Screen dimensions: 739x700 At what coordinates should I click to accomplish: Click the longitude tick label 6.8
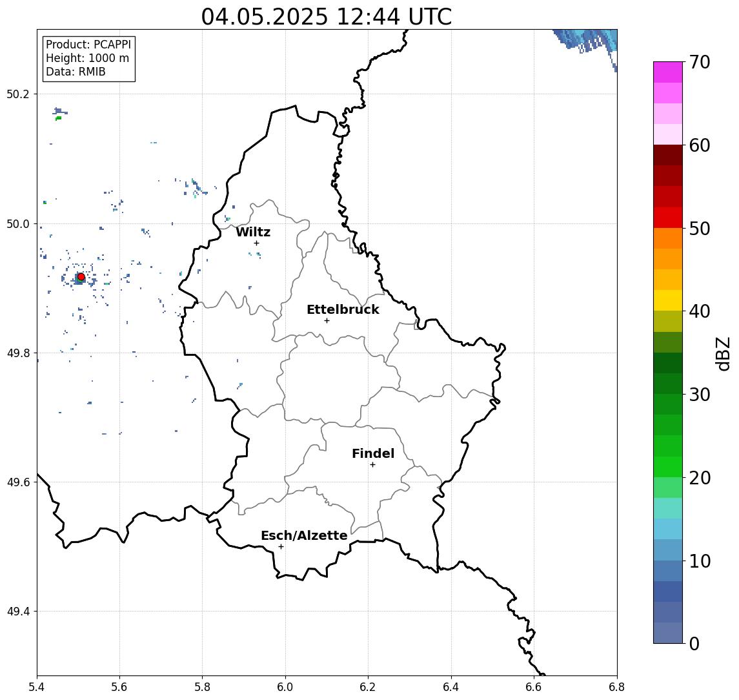point(617,687)
